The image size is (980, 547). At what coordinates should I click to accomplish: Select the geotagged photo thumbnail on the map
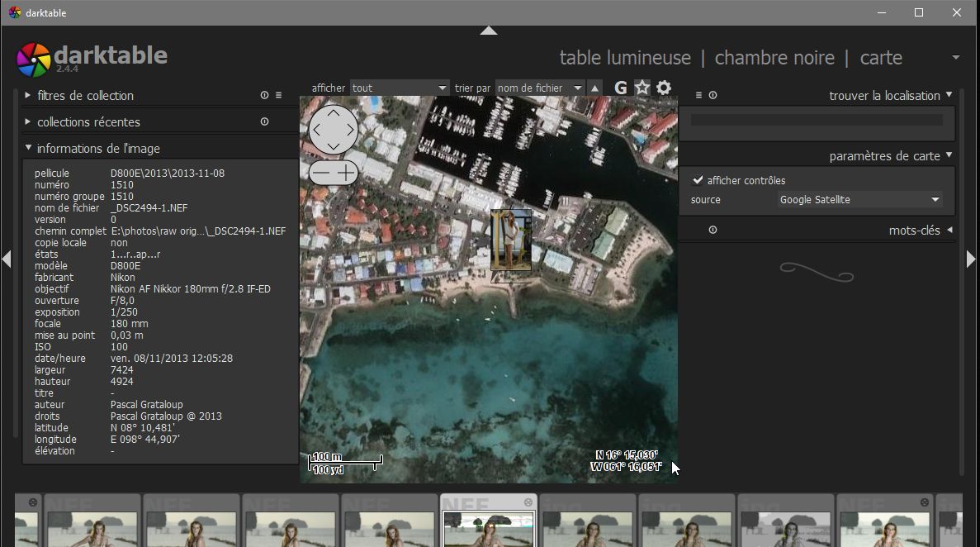(511, 240)
